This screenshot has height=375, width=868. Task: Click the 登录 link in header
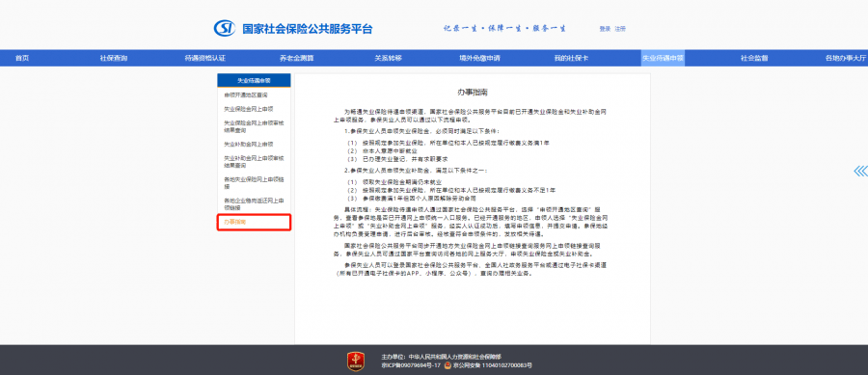click(x=605, y=29)
